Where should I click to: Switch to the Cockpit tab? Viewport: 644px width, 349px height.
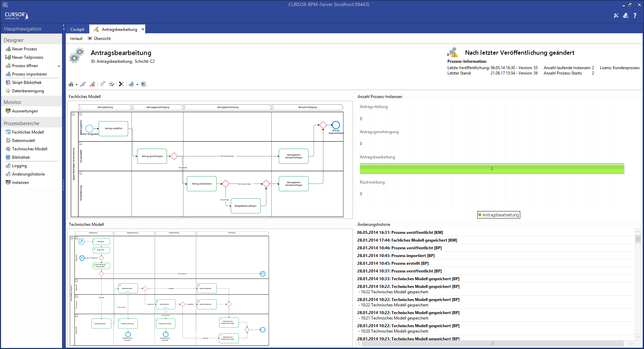tap(77, 30)
